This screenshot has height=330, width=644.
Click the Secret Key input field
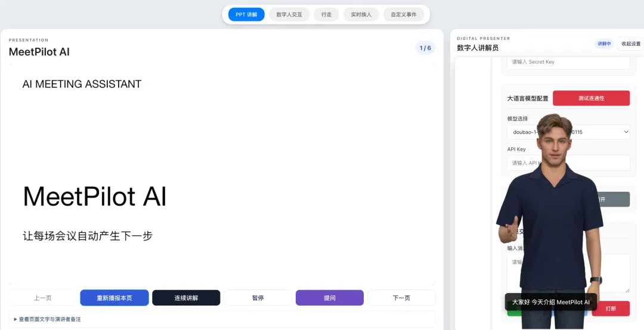tap(568, 62)
